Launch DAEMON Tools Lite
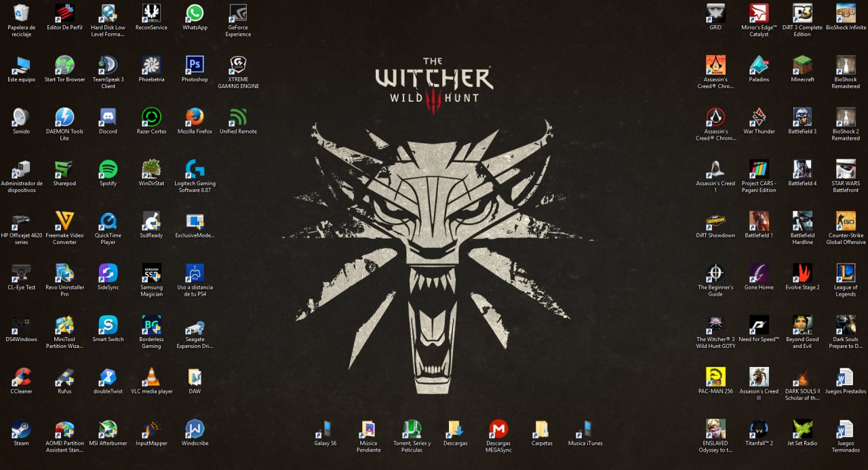The height and width of the screenshot is (470, 868). click(64, 117)
